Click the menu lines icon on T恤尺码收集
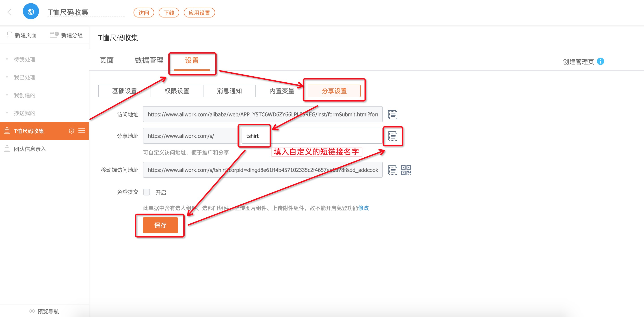This screenshot has height=317, width=644. (82, 131)
